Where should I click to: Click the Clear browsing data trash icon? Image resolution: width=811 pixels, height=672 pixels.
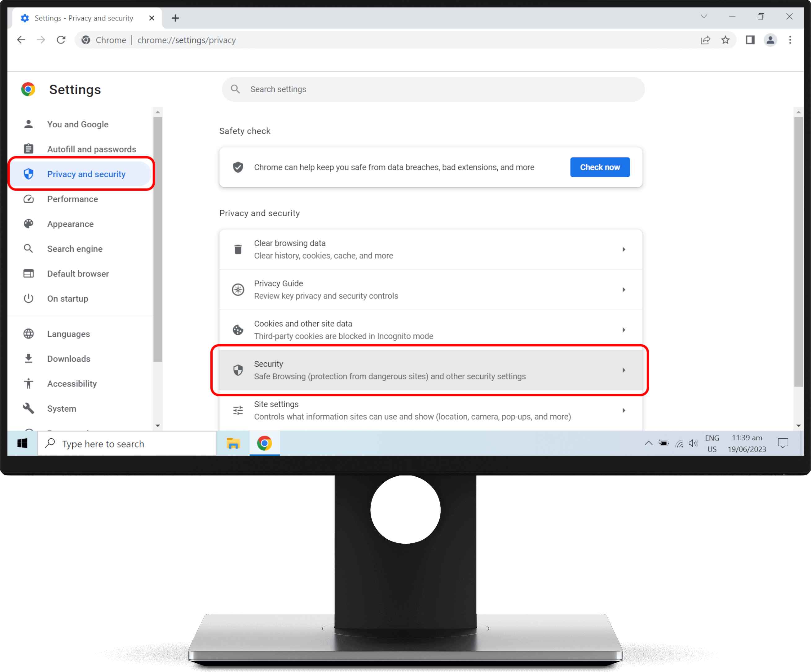[x=238, y=249]
